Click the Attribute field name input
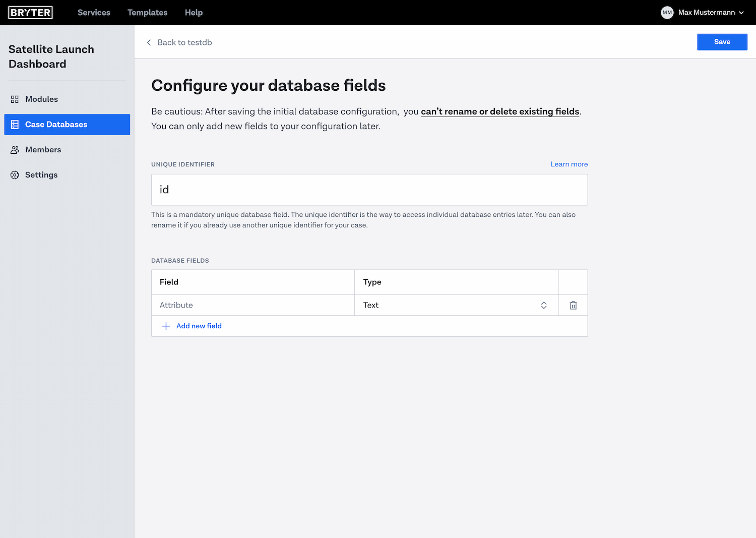Image resolution: width=756 pixels, height=538 pixels. 252,305
